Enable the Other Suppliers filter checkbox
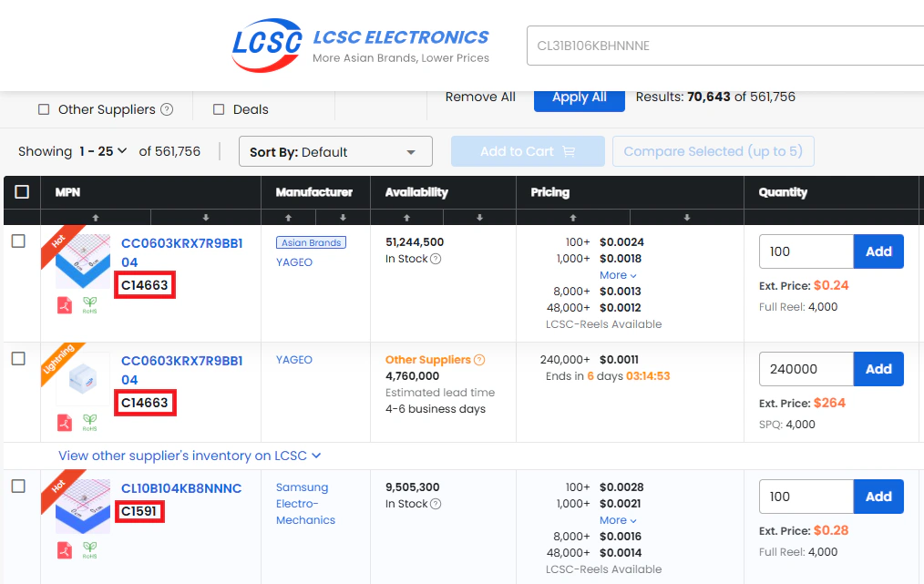 tap(44, 109)
